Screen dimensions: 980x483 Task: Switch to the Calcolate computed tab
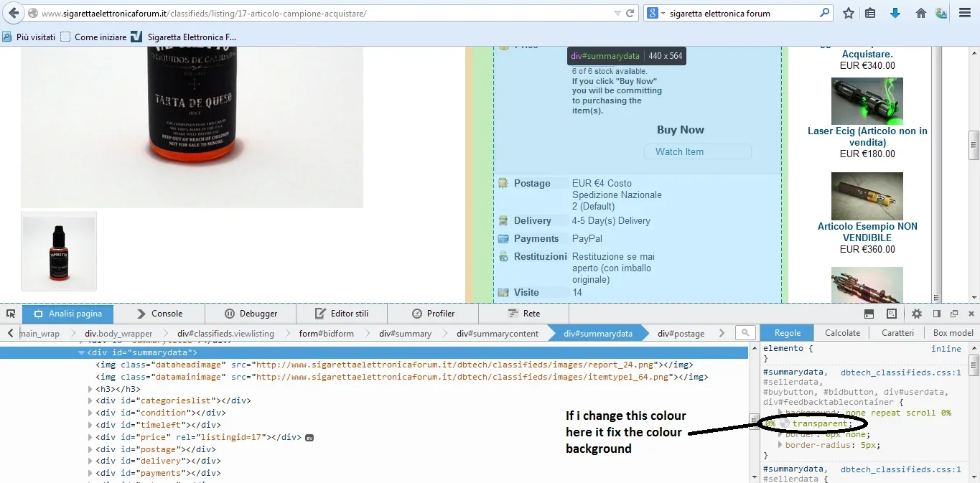click(x=843, y=333)
